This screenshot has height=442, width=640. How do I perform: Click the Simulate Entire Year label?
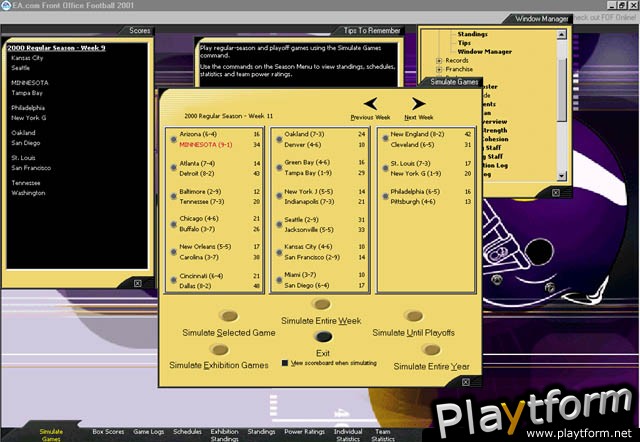(431, 366)
